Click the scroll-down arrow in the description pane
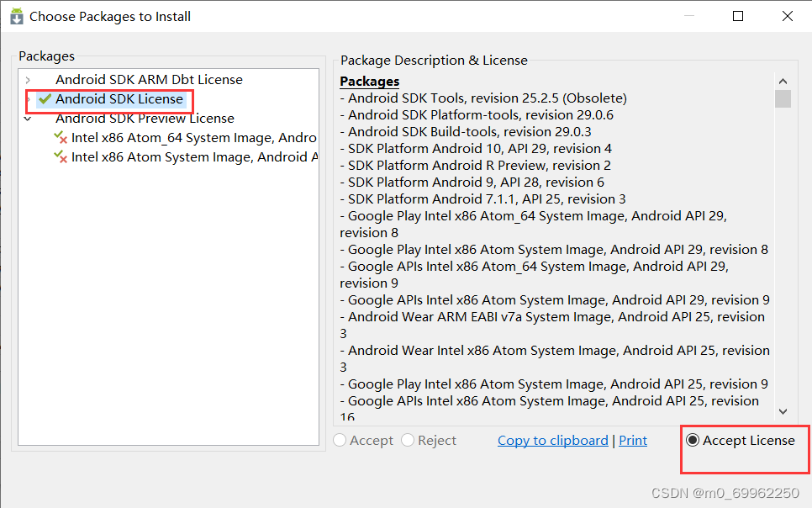Viewport: 812px width, 508px height. tap(783, 411)
